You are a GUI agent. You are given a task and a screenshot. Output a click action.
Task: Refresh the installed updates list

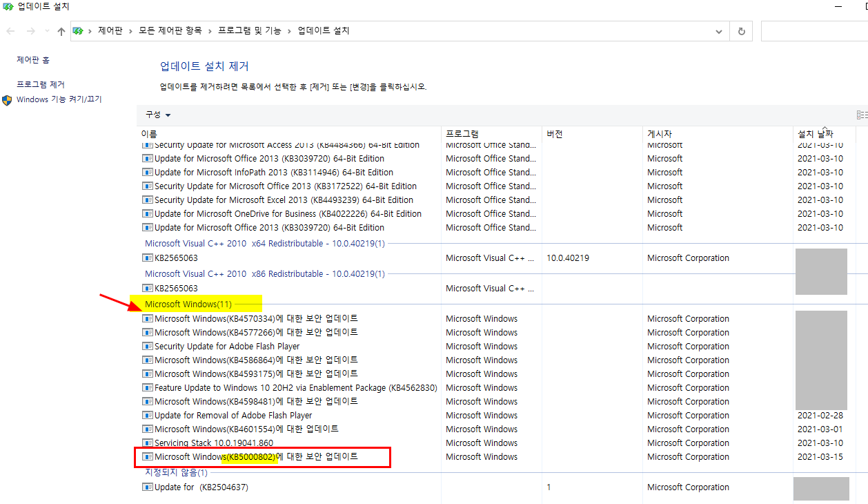click(x=741, y=31)
